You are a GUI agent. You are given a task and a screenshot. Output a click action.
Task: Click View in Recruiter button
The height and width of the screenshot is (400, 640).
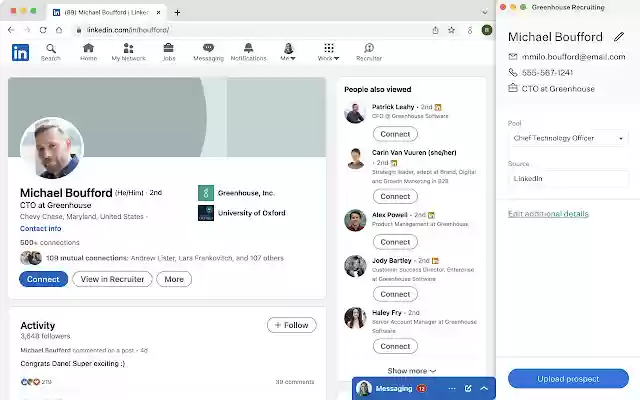[x=112, y=279]
